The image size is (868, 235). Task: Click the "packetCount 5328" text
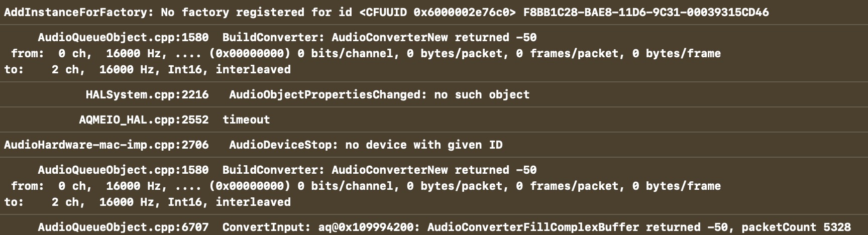point(796,227)
